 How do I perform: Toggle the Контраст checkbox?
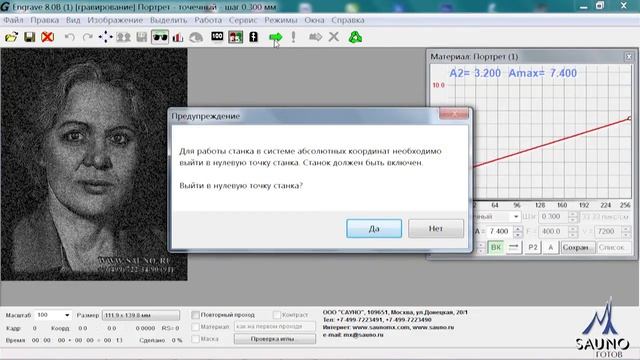[x=276, y=315]
